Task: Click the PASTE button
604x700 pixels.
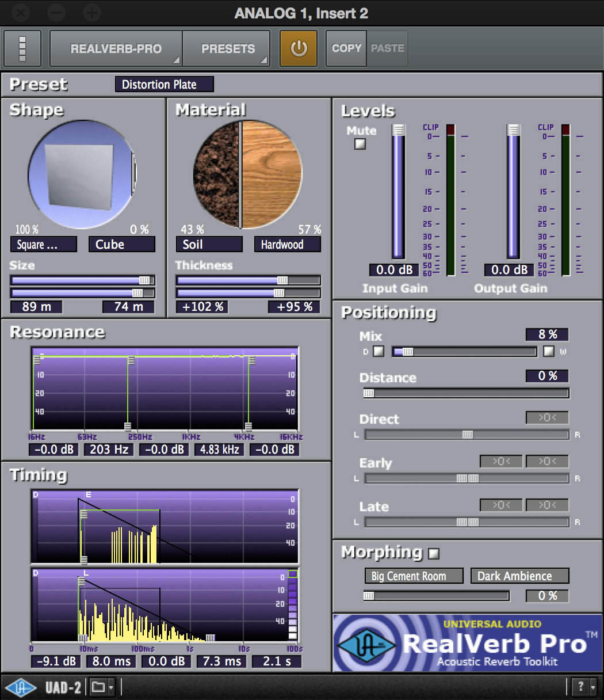Action: [387, 48]
